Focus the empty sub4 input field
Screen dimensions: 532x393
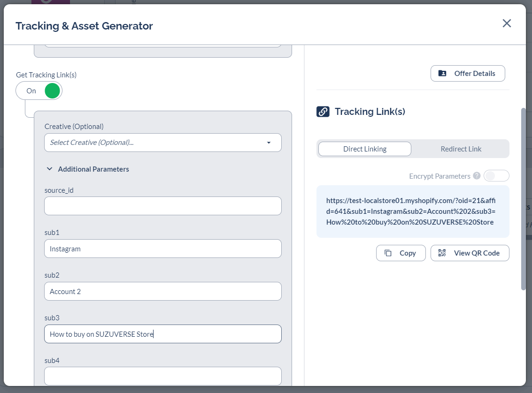tap(162, 376)
